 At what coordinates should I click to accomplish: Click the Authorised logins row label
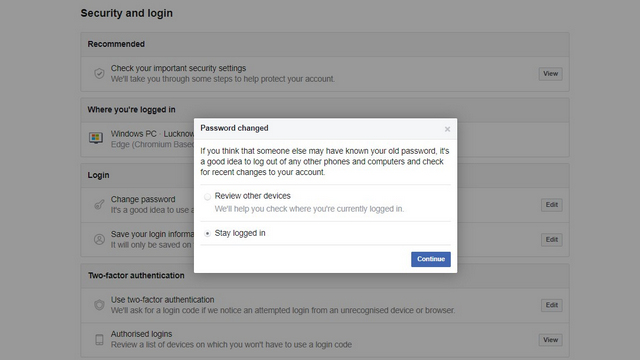pyautogui.click(x=141, y=334)
